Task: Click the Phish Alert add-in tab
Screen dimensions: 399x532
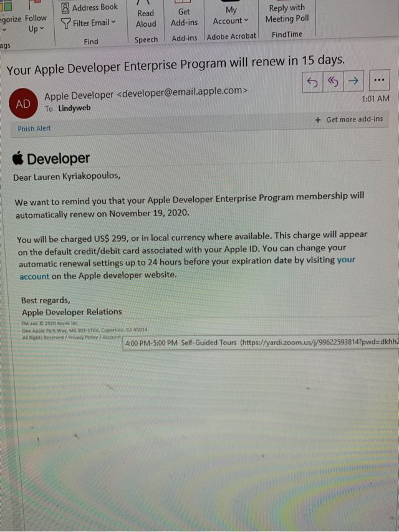Action: [34, 128]
